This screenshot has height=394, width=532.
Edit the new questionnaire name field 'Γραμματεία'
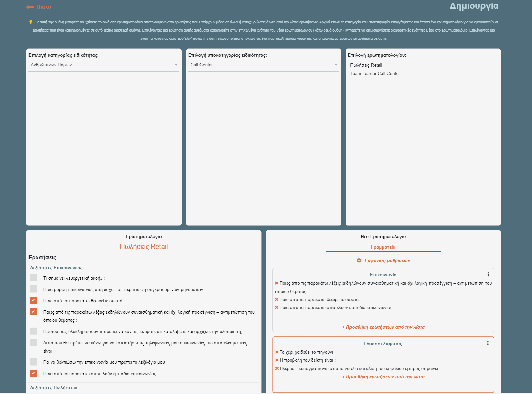click(383, 247)
